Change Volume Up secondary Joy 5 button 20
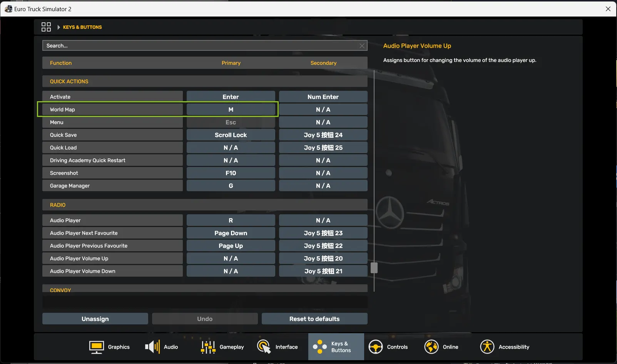 [323, 259]
